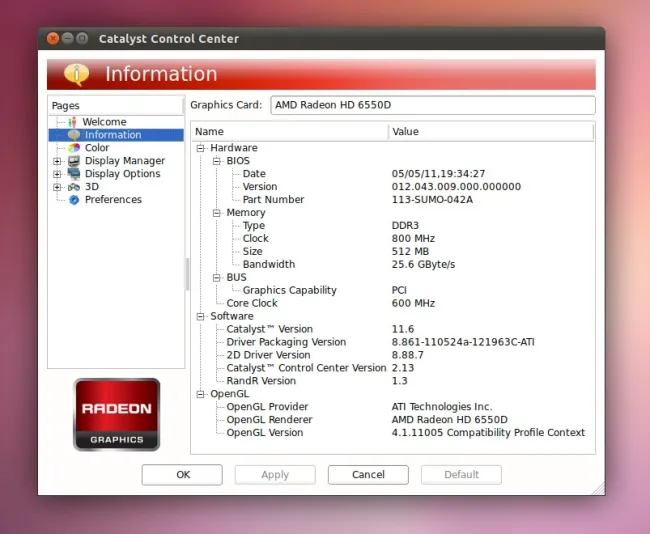
Task: Select the Memory Type row
Action: (x=393, y=226)
